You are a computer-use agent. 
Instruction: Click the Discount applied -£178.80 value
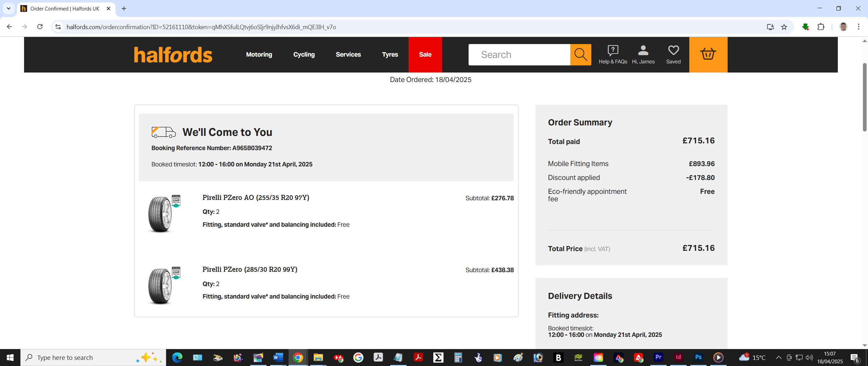(x=701, y=178)
